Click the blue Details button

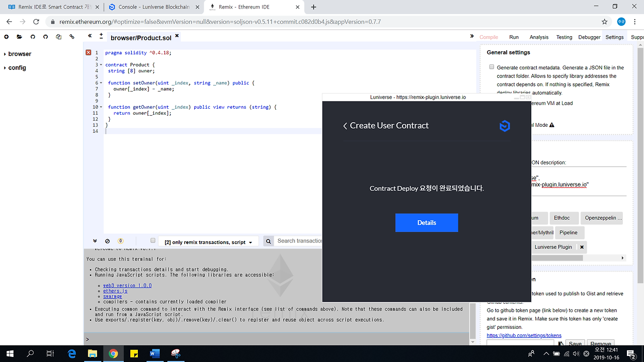tap(427, 223)
